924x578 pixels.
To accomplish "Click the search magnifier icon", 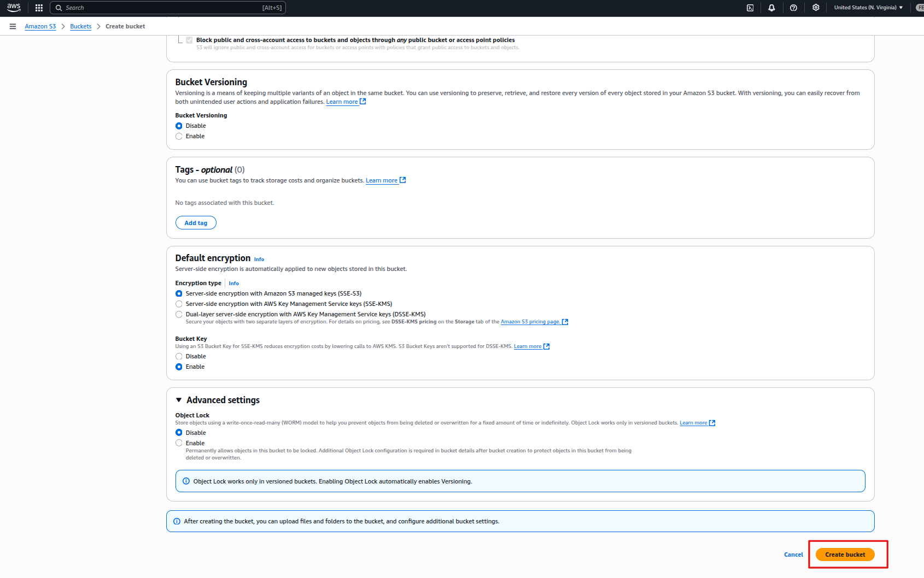I will coord(59,8).
